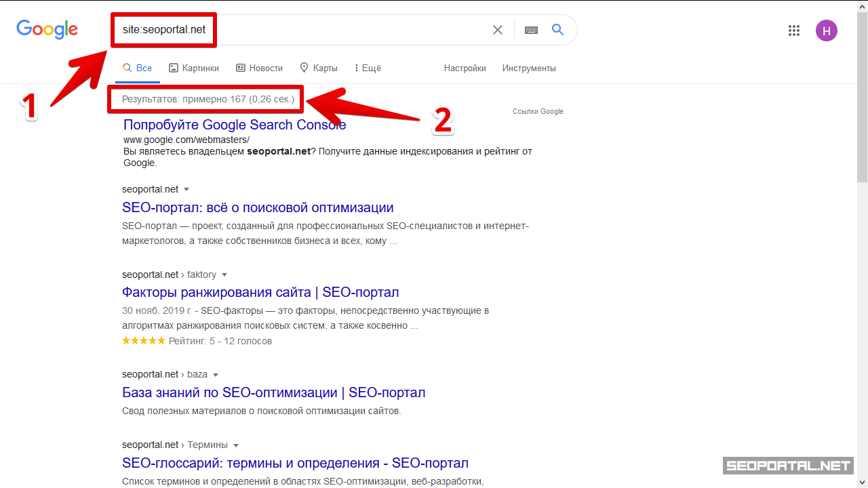Image resolution: width=868 pixels, height=488 pixels.
Task: Open the on-screen keyboard input tool
Action: [x=531, y=30]
